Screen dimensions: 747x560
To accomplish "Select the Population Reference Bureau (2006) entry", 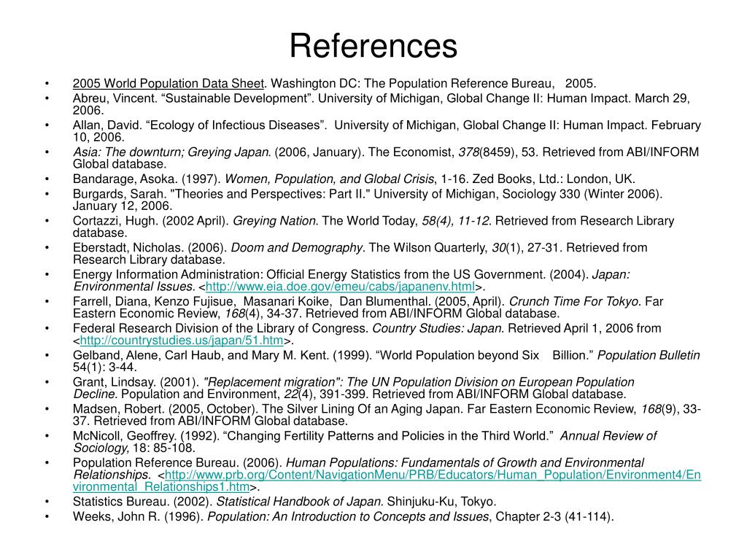I will [387, 475].
